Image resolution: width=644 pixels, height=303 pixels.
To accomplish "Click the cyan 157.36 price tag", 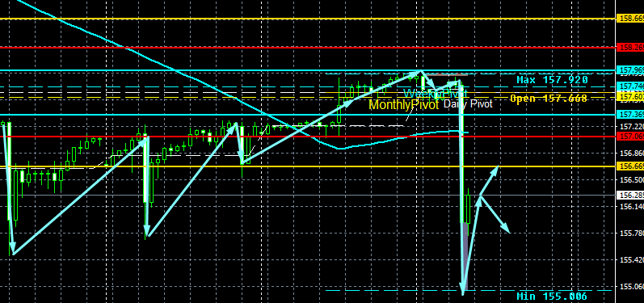I will (630, 115).
